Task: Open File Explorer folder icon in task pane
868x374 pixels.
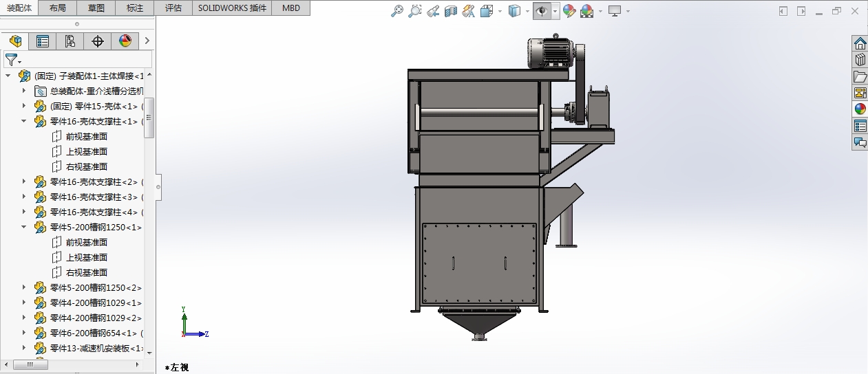Action: click(860, 76)
